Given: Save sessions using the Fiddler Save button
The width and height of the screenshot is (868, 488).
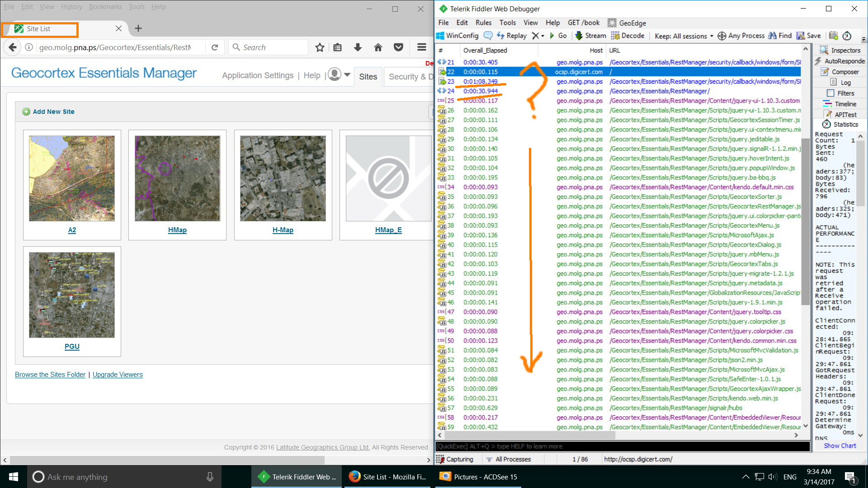Looking at the screenshot, I should coord(809,36).
